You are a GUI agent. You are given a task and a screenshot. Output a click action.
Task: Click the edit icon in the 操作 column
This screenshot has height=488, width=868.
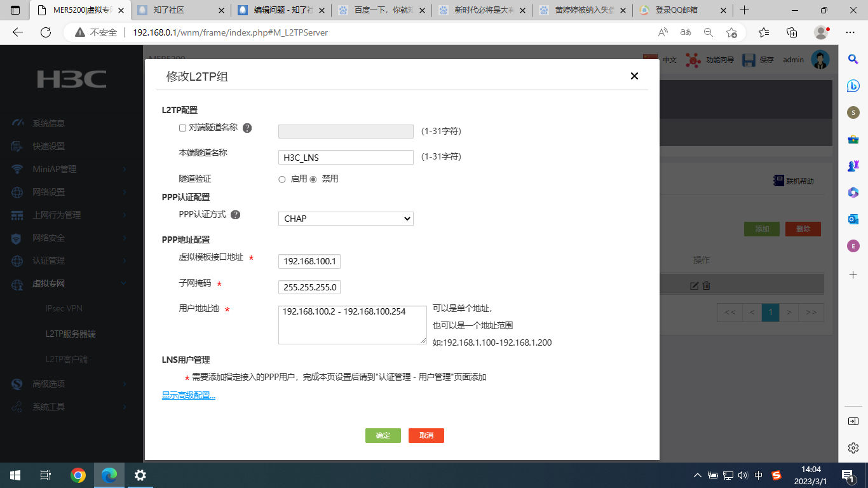695,286
